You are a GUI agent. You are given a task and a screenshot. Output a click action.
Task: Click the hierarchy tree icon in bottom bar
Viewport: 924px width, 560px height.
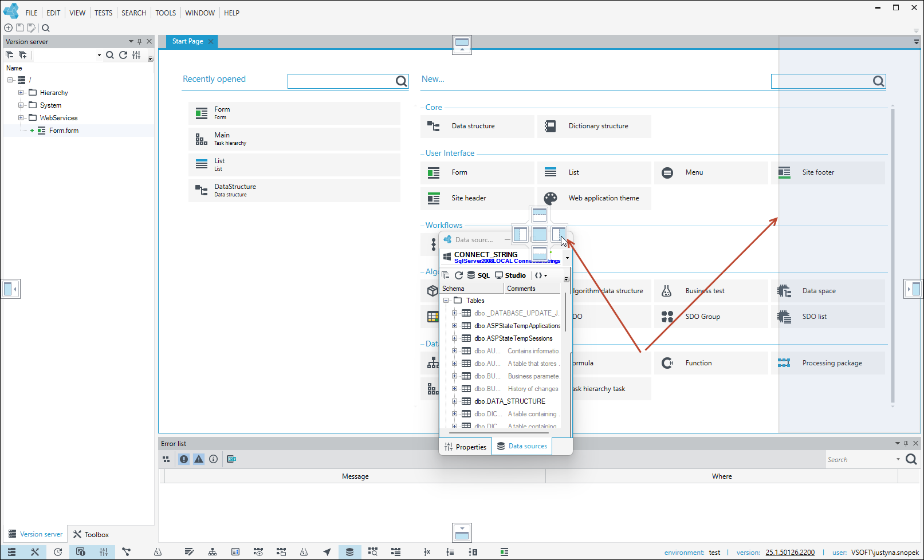point(213,552)
